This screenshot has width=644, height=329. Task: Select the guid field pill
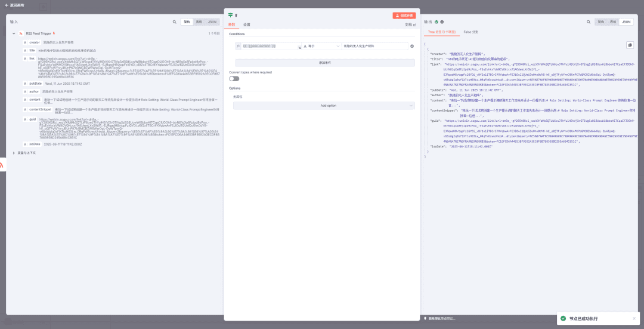[x=30, y=119]
